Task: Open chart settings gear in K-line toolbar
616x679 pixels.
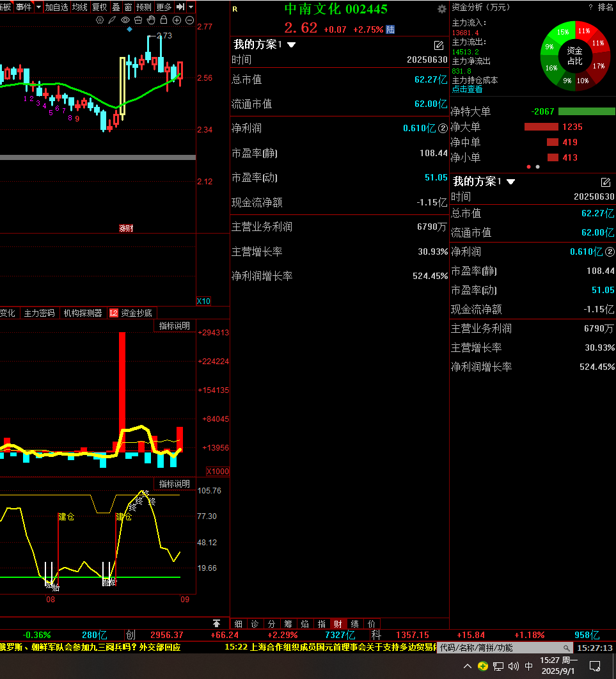Action: [x=100, y=20]
